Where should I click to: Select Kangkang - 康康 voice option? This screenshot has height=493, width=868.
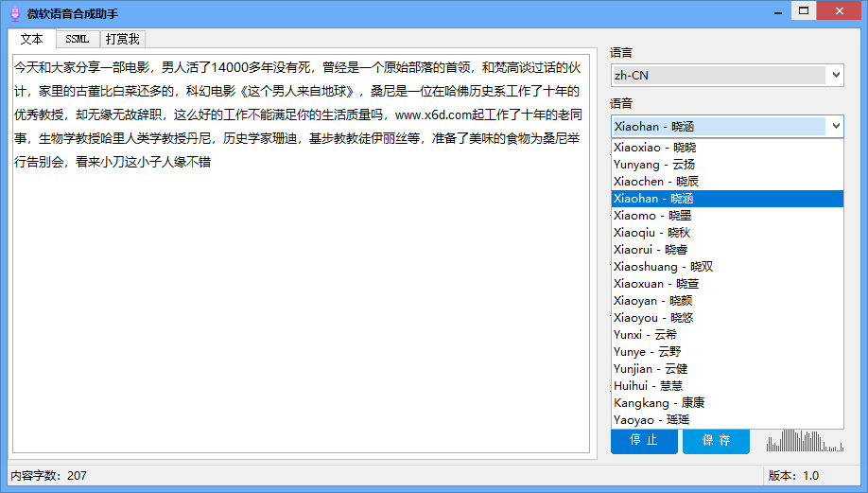click(659, 403)
